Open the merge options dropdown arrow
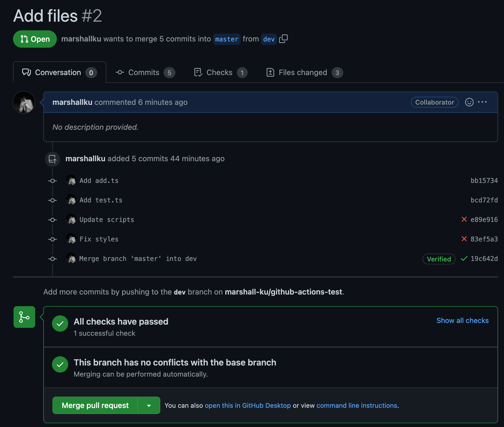The height and width of the screenshot is (427, 504). click(x=149, y=405)
